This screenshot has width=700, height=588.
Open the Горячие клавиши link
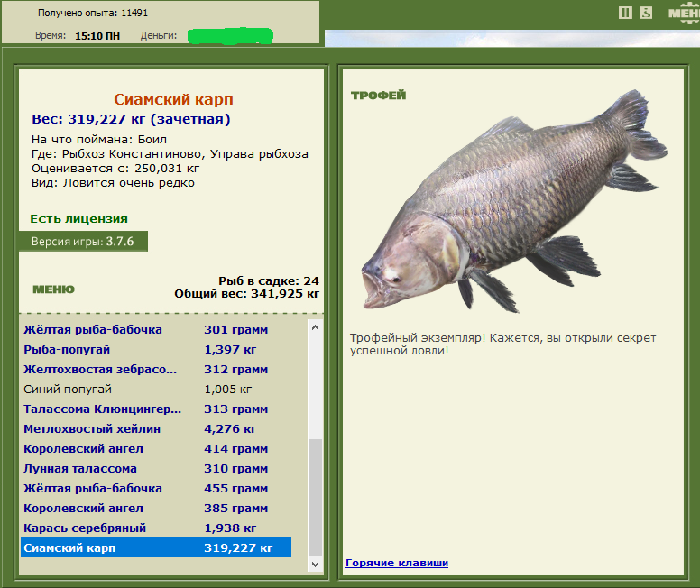[397, 563]
